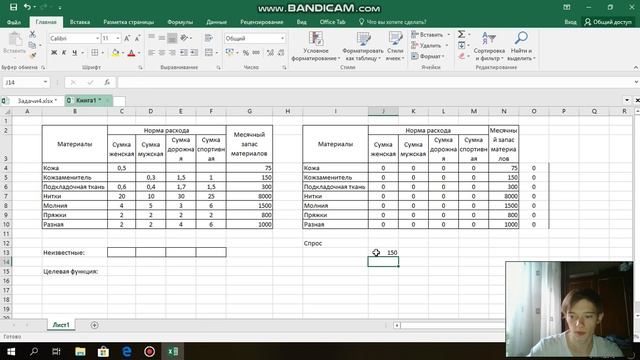Toggle Italic (К) formatting
This screenshot has width=640, height=360.
point(64,53)
